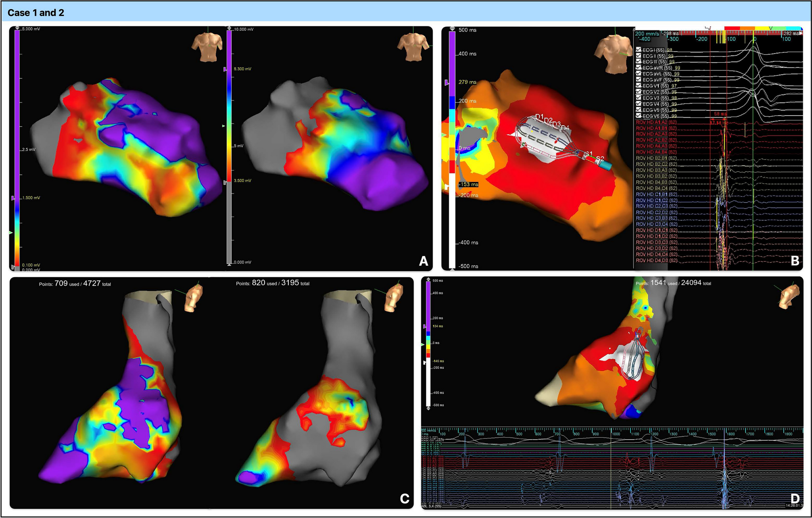
Task: Click the signal waveform icon above the sweep ruler
Action: point(708,28)
